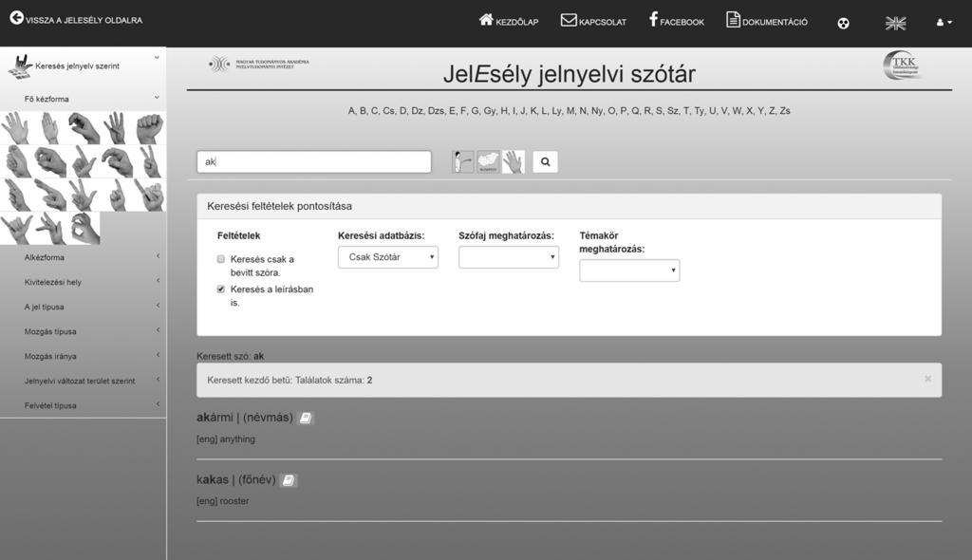Open the Témakör meghatározás dropdown
Viewport: 972px width, 560px height.
(629, 271)
